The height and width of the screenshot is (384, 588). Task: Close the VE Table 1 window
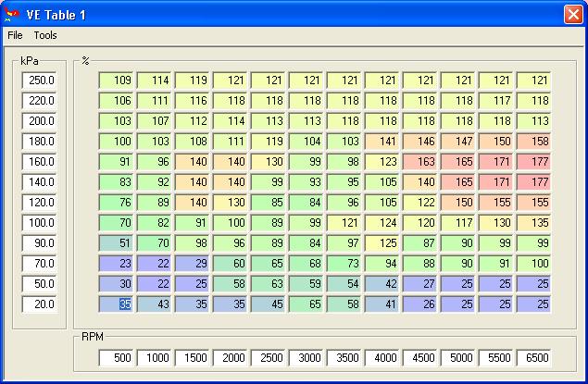pos(572,14)
